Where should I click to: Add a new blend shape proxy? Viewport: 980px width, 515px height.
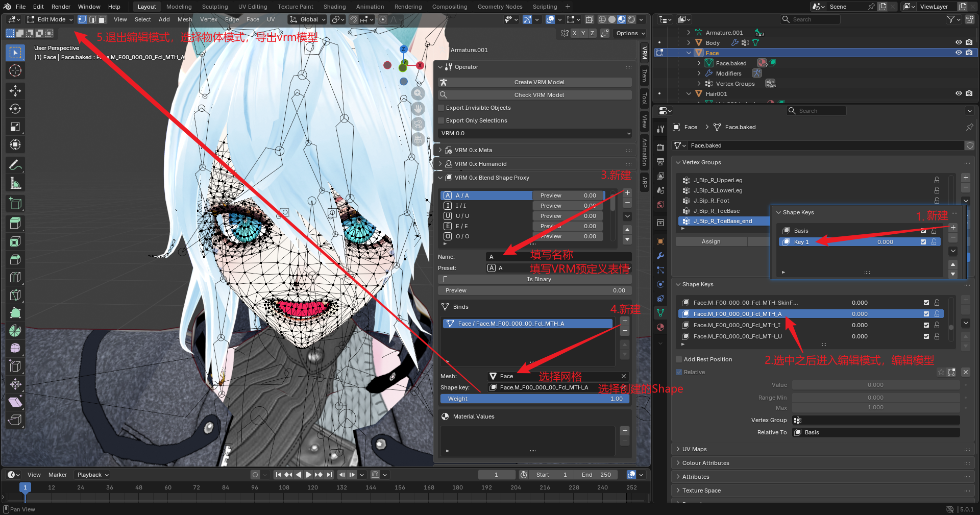click(x=627, y=193)
